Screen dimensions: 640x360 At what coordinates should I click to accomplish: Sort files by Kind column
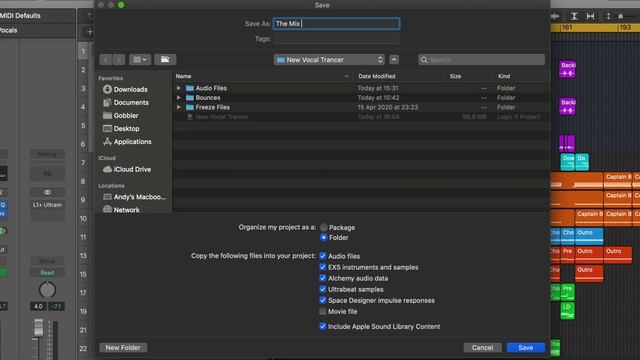point(504,76)
